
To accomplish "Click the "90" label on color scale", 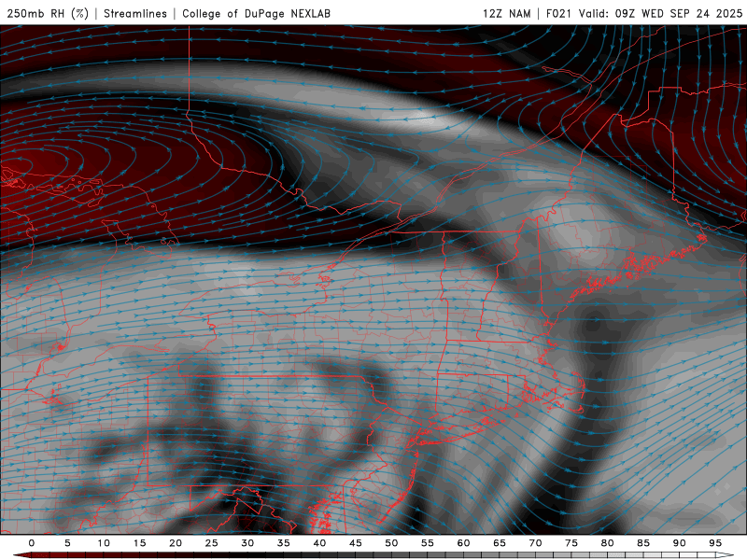I will [x=680, y=543].
